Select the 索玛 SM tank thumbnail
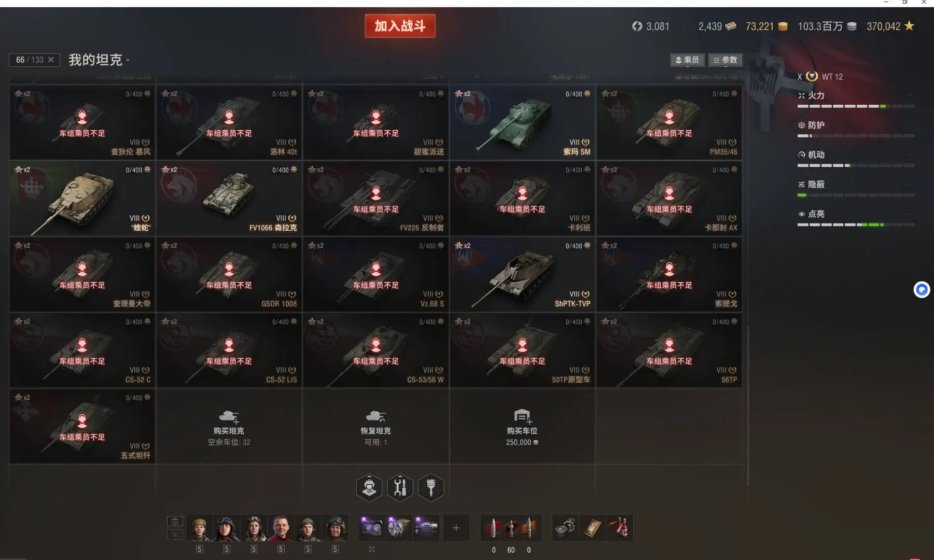934x560 pixels. tap(522, 123)
